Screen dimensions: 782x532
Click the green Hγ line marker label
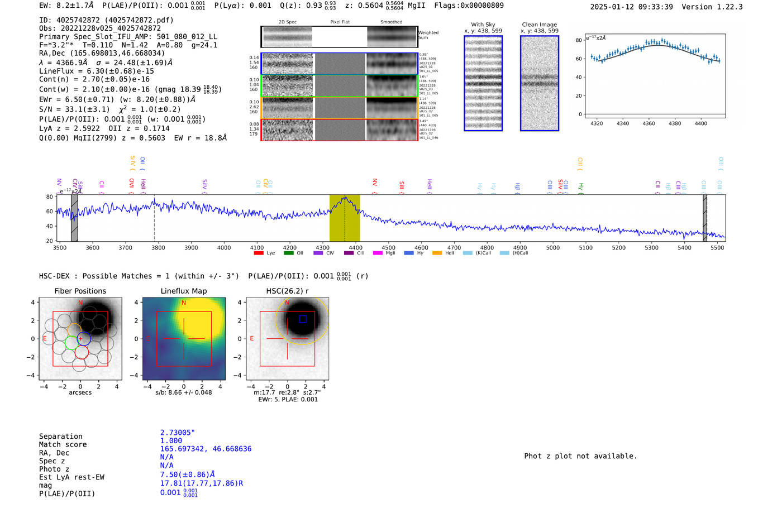coord(581,187)
